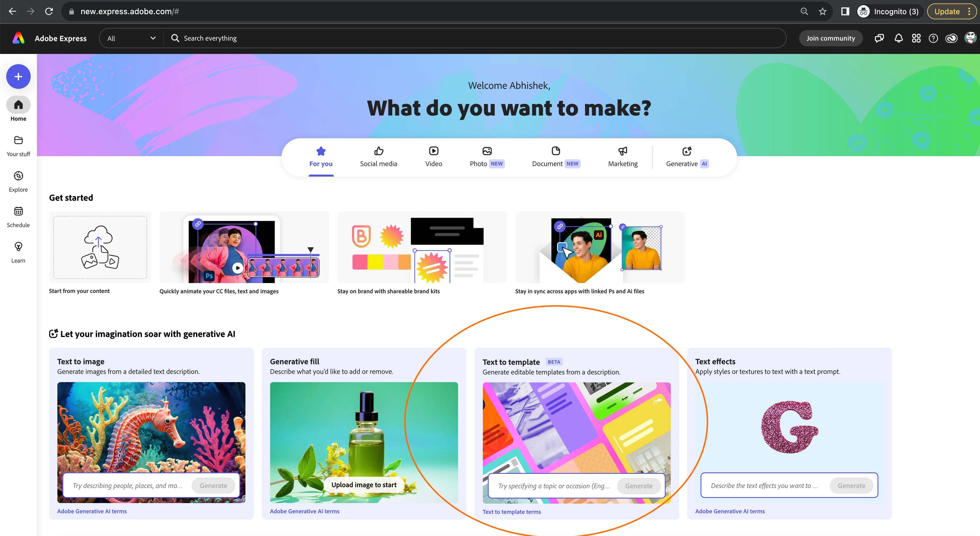Open user profile avatar menu

970,38
